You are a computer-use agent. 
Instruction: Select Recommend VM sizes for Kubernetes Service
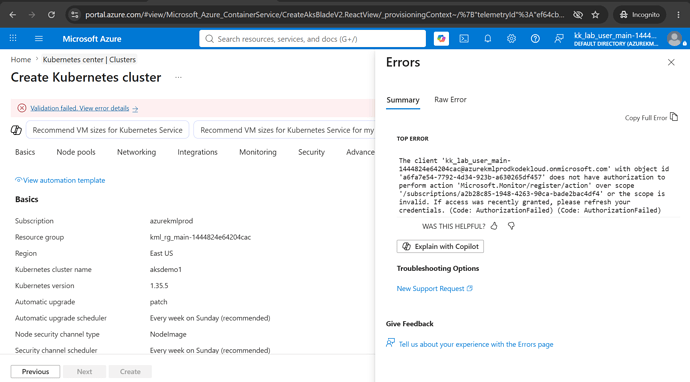tap(107, 130)
